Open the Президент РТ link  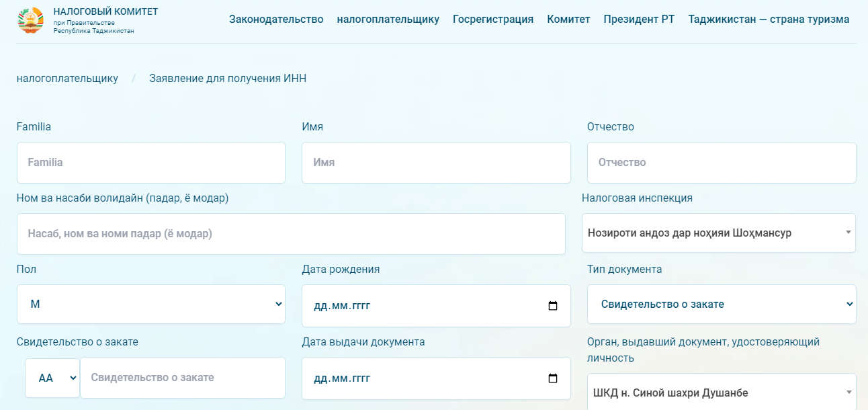click(x=639, y=19)
